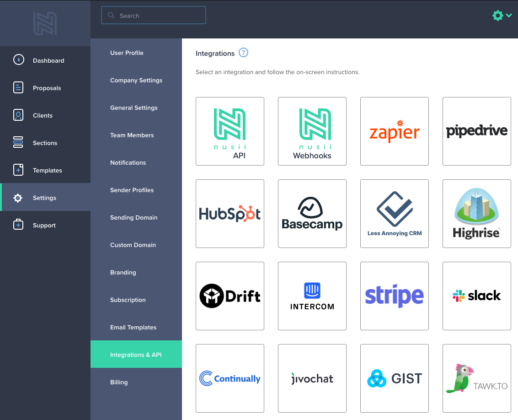Viewport: 518px width, 420px height.
Task: Click the Sections stacked-rows icon
Action: (18, 142)
